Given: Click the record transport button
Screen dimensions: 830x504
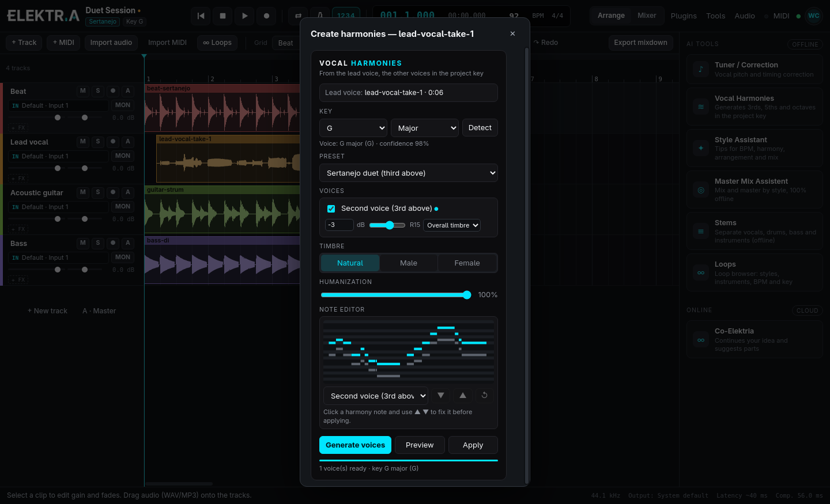Looking at the screenshot, I should click(266, 16).
